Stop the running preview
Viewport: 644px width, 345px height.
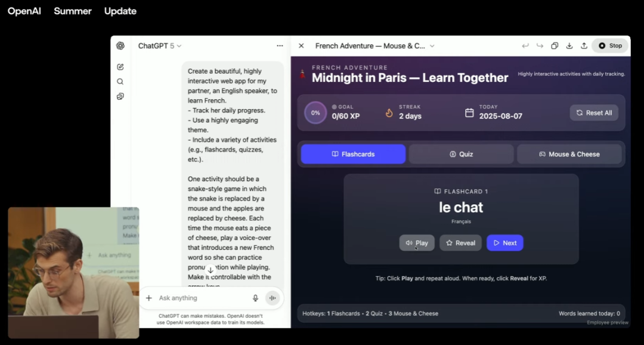pos(610,45)
